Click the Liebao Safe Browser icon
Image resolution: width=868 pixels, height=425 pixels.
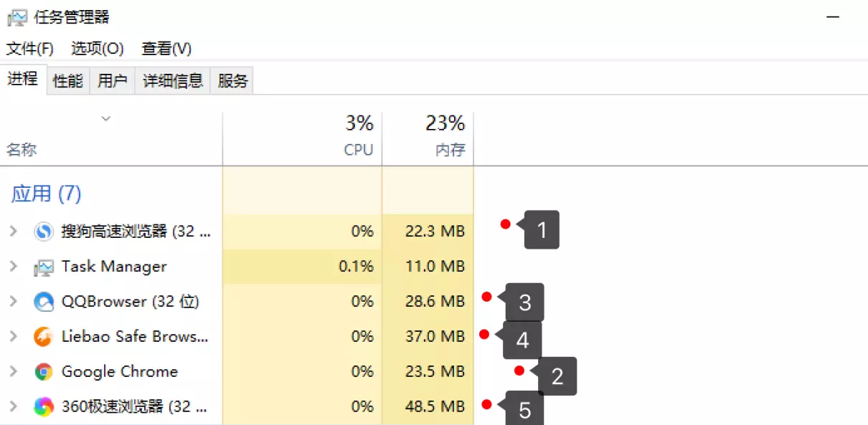coord(44,337)
